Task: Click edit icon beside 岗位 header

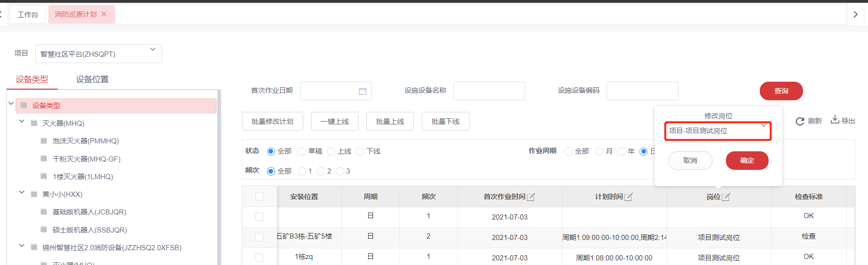Action: [x=726, y=197]
